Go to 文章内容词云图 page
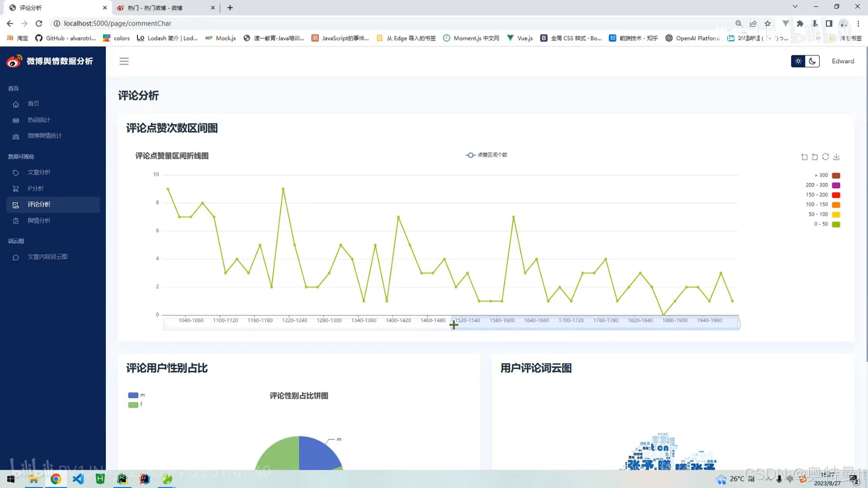 (47, 257)
